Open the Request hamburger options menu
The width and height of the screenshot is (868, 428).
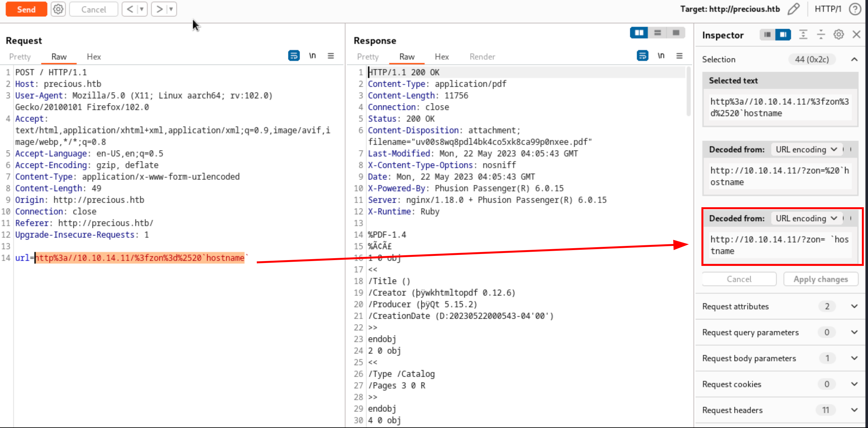331,56
